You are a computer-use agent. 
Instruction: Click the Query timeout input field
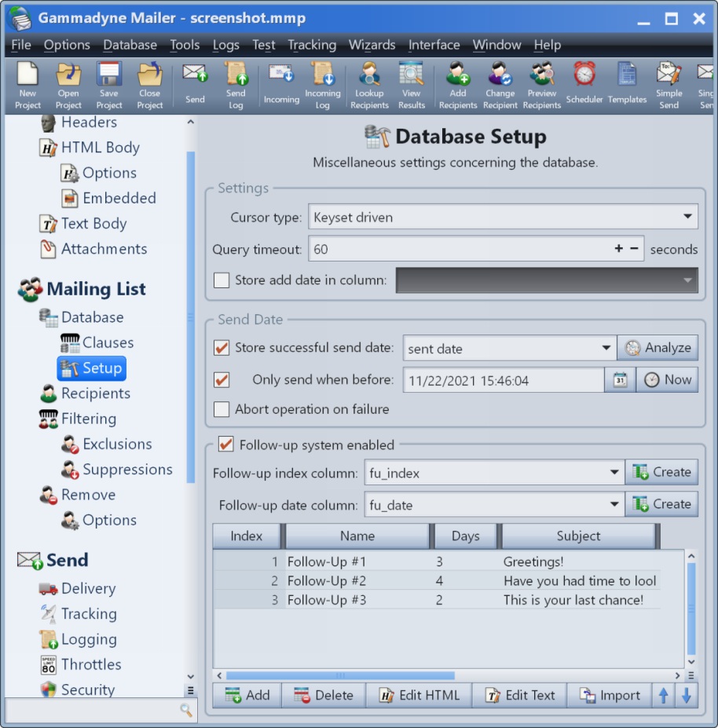tap(476, 249)
